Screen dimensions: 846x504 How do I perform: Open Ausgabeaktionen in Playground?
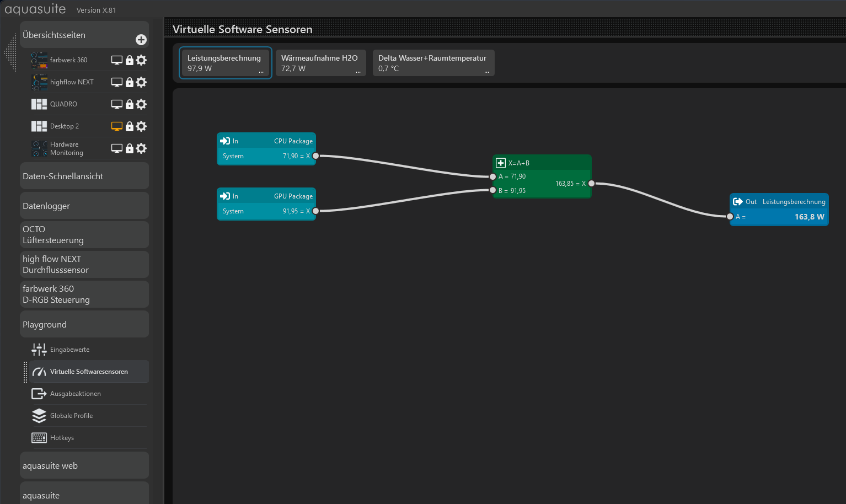tap(89, 394)
